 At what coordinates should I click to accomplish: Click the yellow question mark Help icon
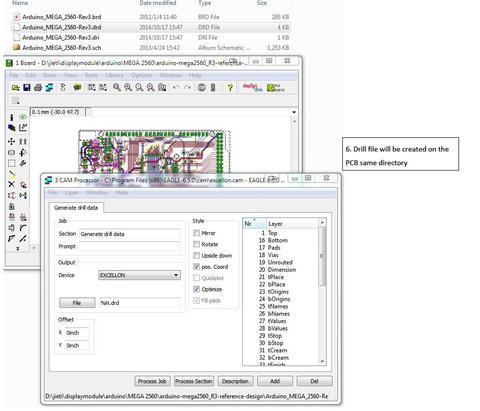[x=230, y=88]
